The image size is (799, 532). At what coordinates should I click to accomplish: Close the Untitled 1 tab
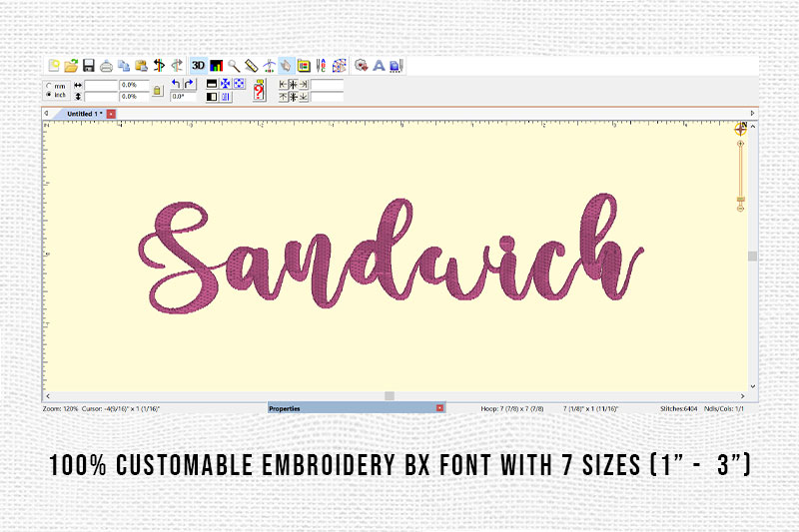[111, 114]
